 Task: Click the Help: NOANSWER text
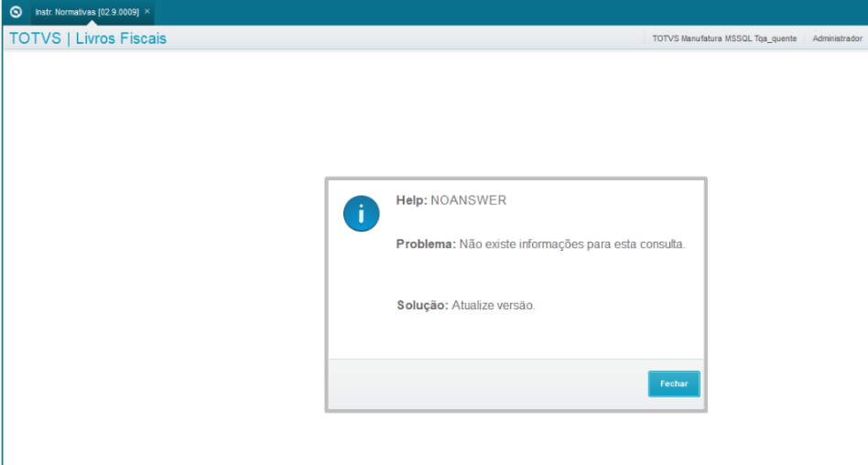(451, 200)
